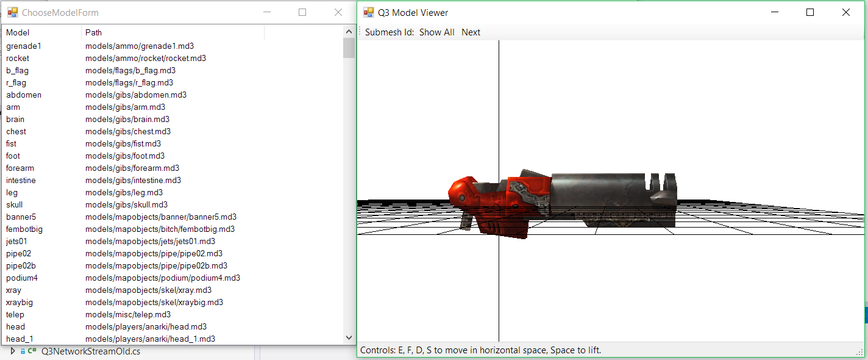Maximize the Q3 Model Viewer window
868x360 pixels.
810,12
